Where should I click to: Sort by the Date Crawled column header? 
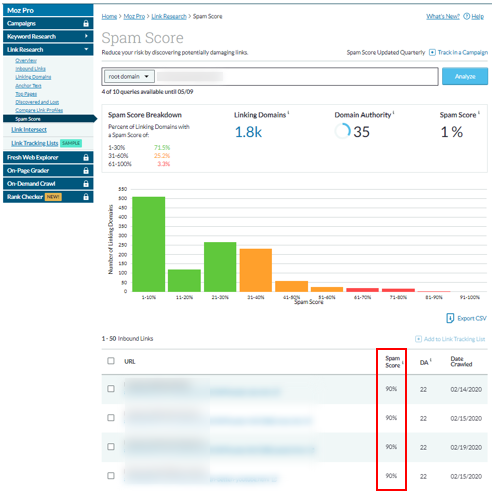click(461, 362)
